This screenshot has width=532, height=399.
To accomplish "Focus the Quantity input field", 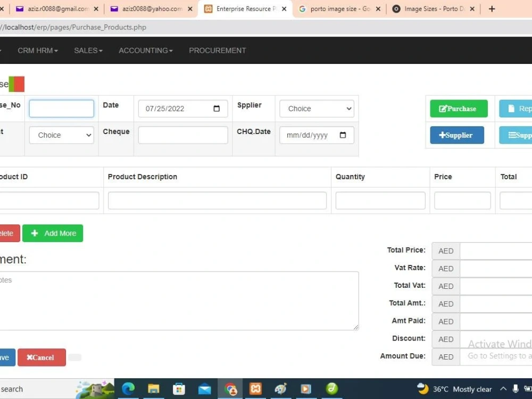I will 380,200.
